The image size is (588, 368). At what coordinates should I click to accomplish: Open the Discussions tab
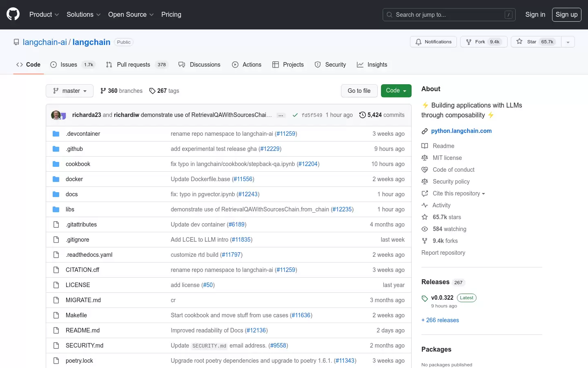[x=199, y=65]
